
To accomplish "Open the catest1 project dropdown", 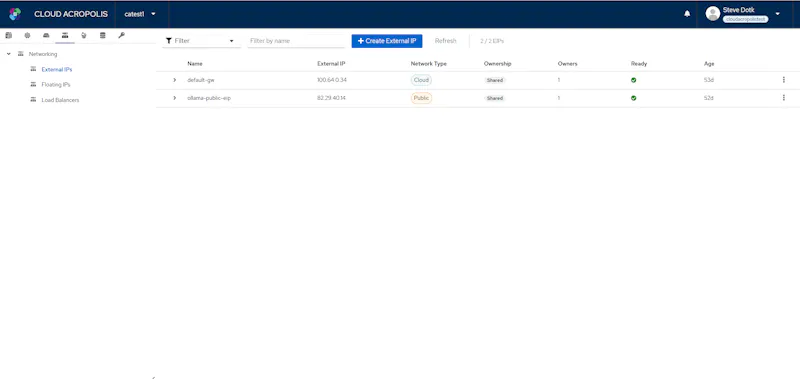I will tap(140, 14).
